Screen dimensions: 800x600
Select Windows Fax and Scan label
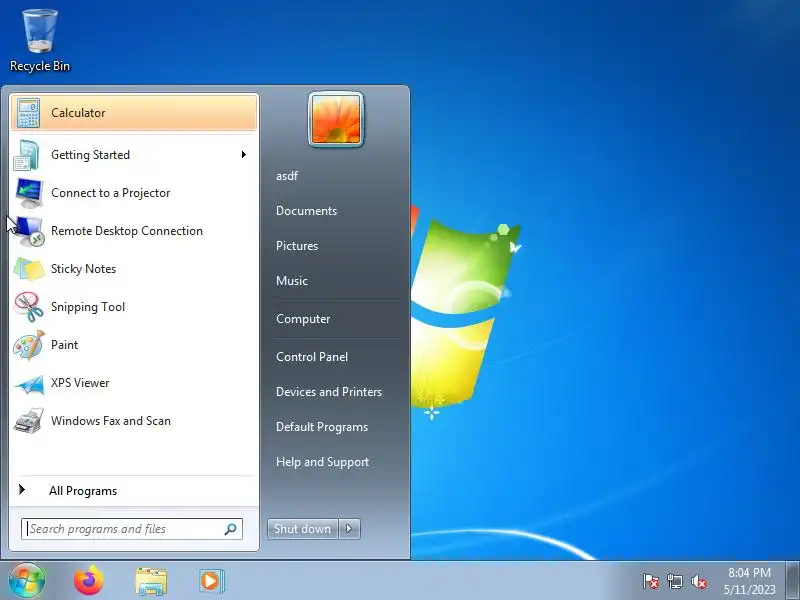[x=111, y=421]
